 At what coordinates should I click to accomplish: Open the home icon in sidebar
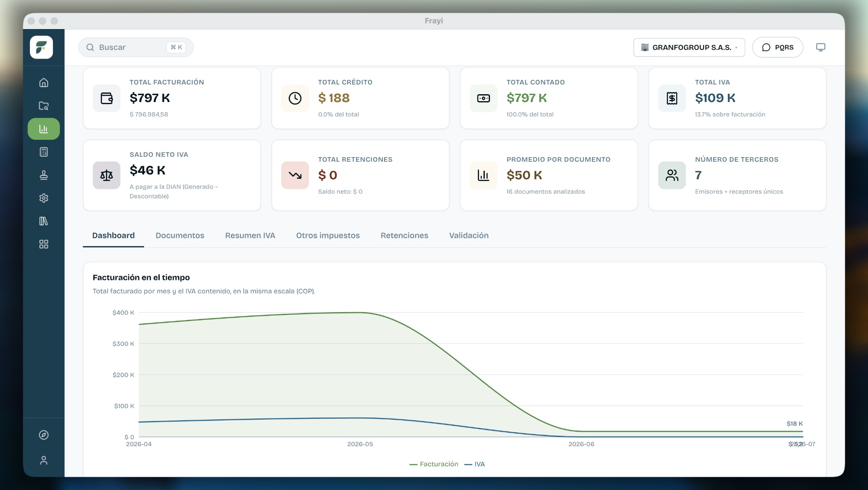44,82
